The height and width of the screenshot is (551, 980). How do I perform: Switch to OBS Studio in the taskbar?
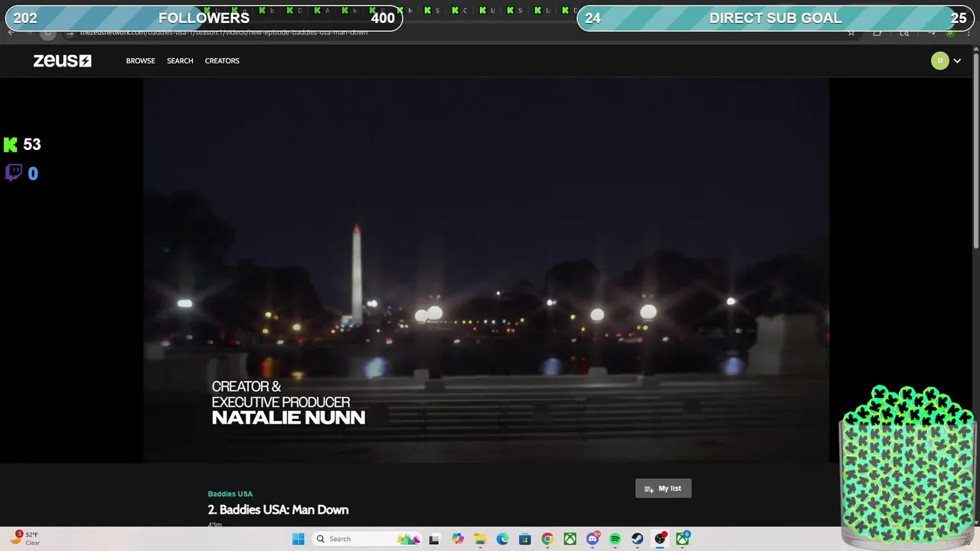[x=660, y=539]
